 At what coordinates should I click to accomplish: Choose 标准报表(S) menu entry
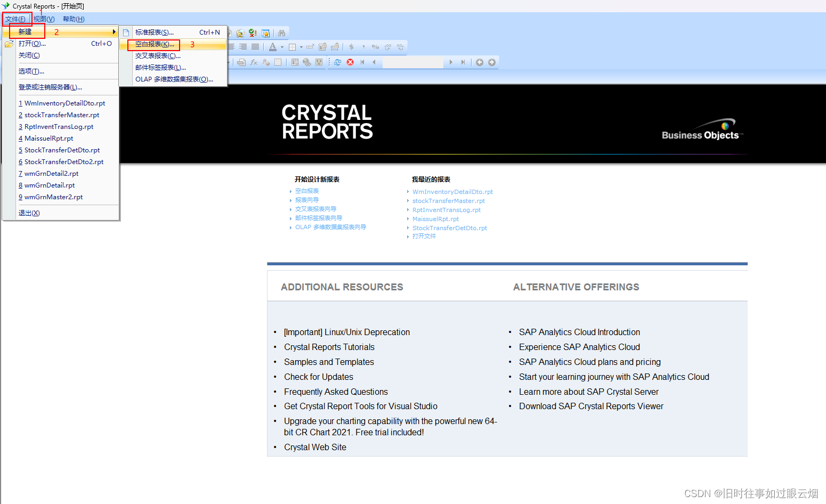click(x=155, y=32)
